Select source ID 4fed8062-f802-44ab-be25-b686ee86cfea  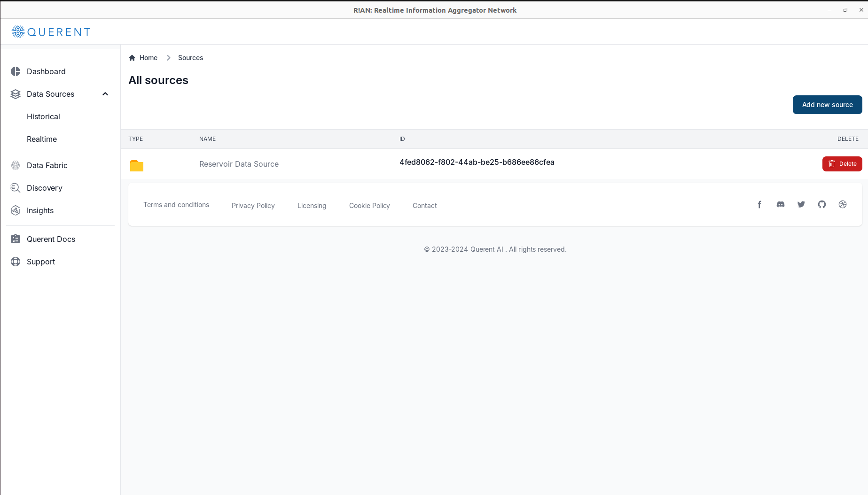(x=477, y=162)
